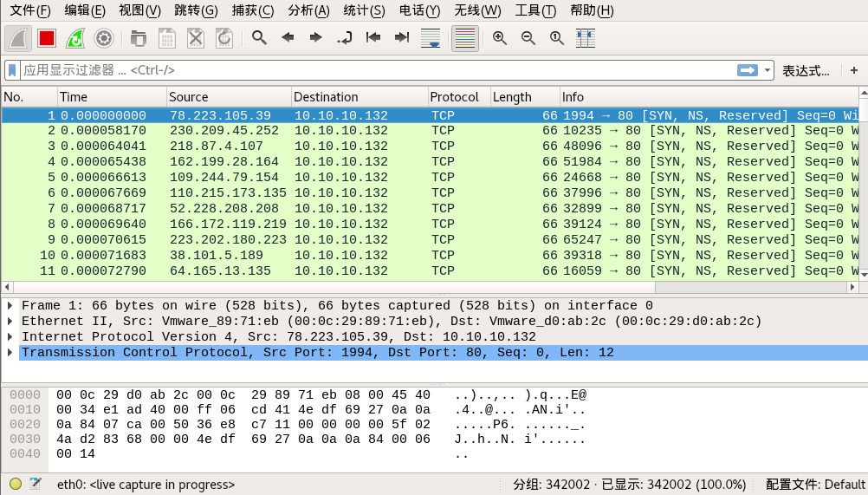868x495 pixels.
Task: Toggle auto-scroll during live capture
Action: [431, 38]
